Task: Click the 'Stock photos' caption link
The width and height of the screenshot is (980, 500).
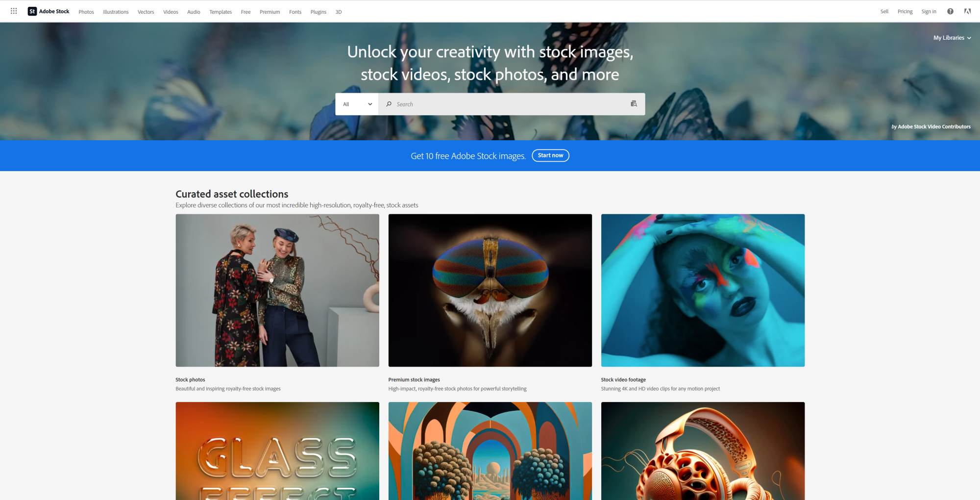Action: pyautogui.click(x=190, y=380)
